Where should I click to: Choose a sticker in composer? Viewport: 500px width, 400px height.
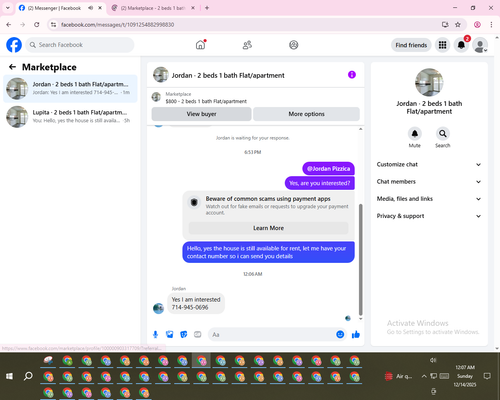tap(184, 334)
